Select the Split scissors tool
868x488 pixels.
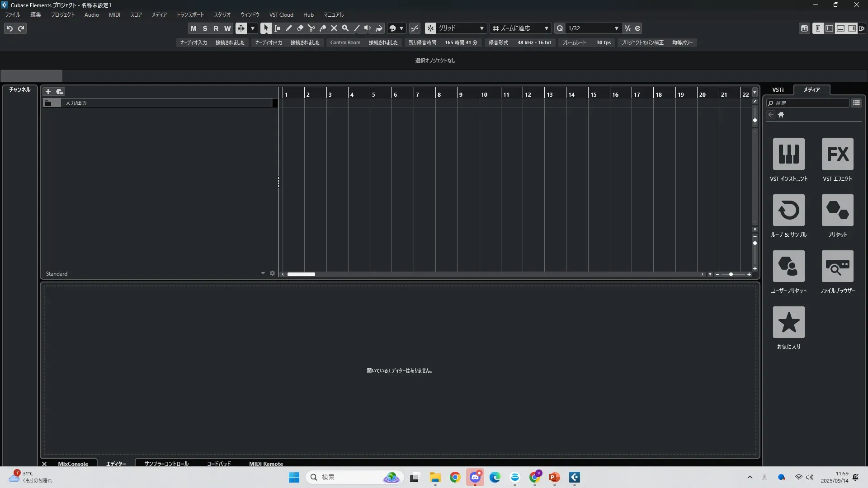click(x=311, y=28)
